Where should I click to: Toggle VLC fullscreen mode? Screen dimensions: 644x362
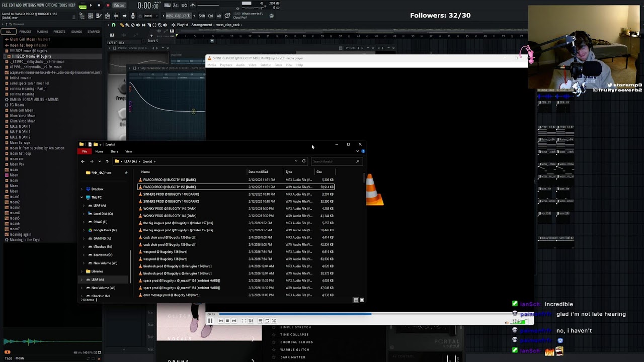tap(244, 321)
